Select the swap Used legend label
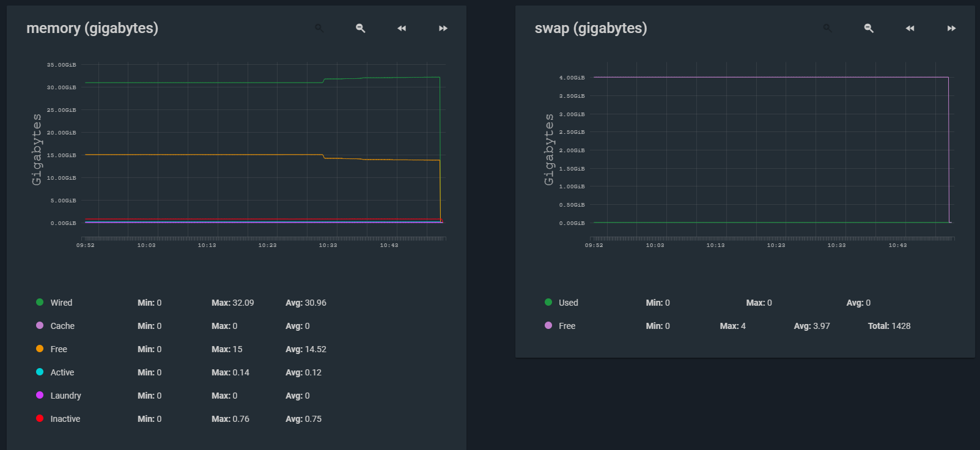 pos(568,303)
